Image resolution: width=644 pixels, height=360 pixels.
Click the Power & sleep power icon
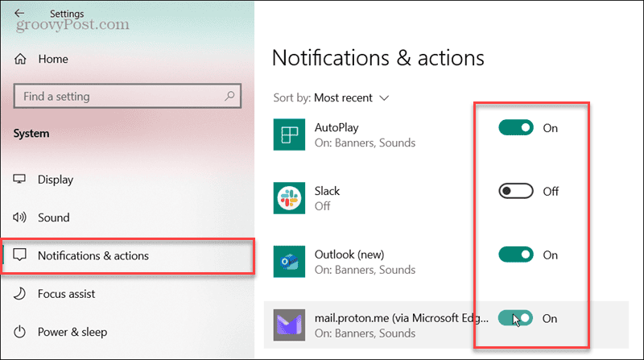tap(19, 332)
